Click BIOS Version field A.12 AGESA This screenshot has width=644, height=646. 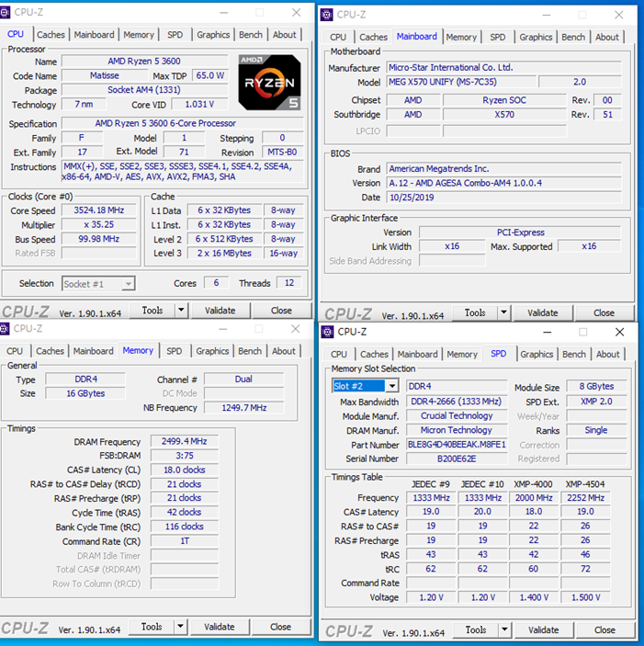pyautogui.click(x=504, y=183)
